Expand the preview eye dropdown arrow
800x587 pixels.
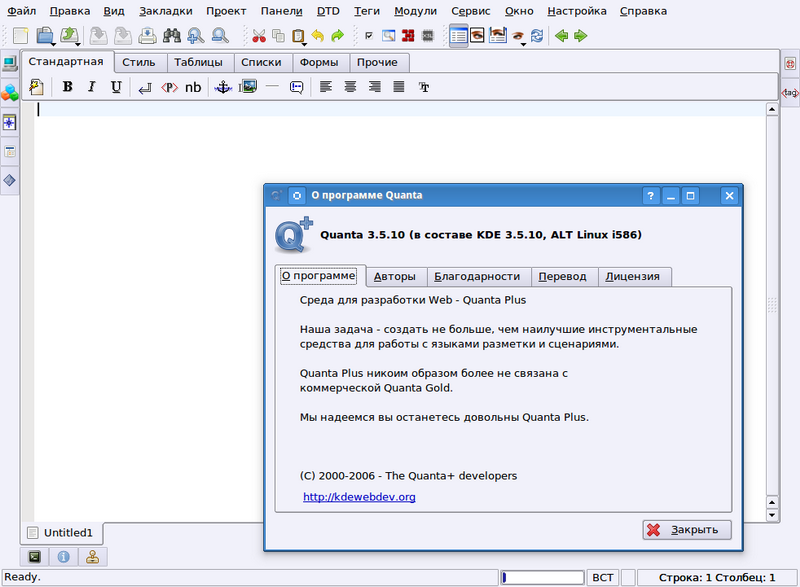click(x=523, y=44)
